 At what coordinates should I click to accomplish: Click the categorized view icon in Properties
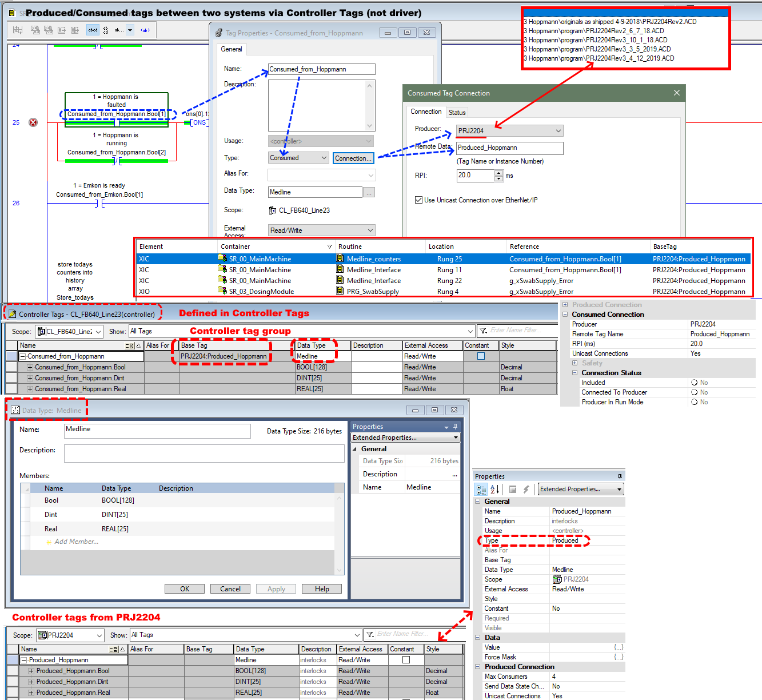point(481,490)
